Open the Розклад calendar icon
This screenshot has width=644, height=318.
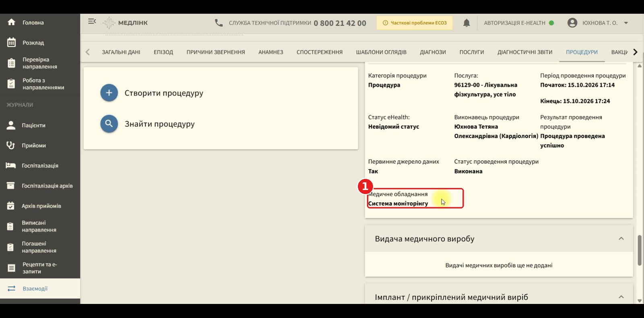pyautogui.click(x=11, y=42)
